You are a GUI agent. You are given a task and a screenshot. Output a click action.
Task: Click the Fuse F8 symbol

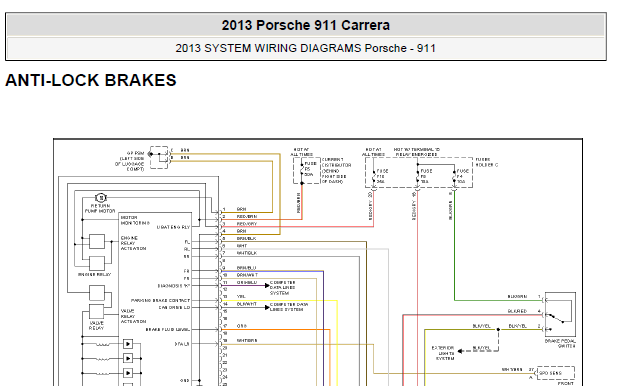click(x=417, y=176)
